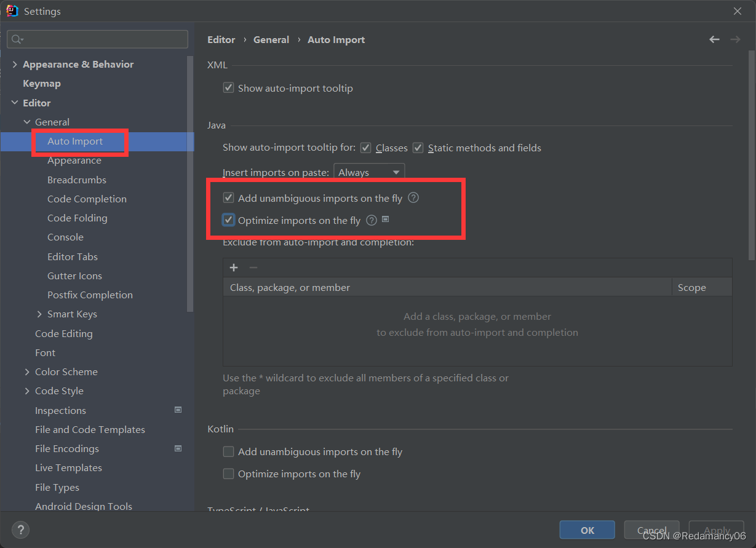Open Inspections settings page

click(x=60, y=410)
